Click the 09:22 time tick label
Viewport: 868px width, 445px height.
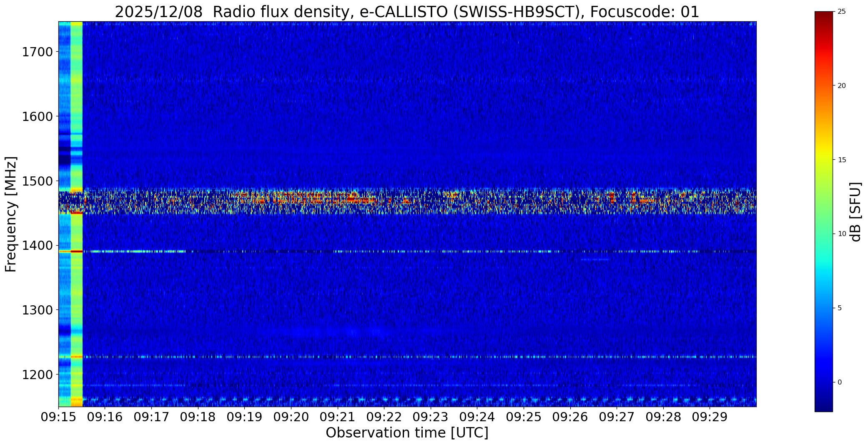[x=384, y=417]
